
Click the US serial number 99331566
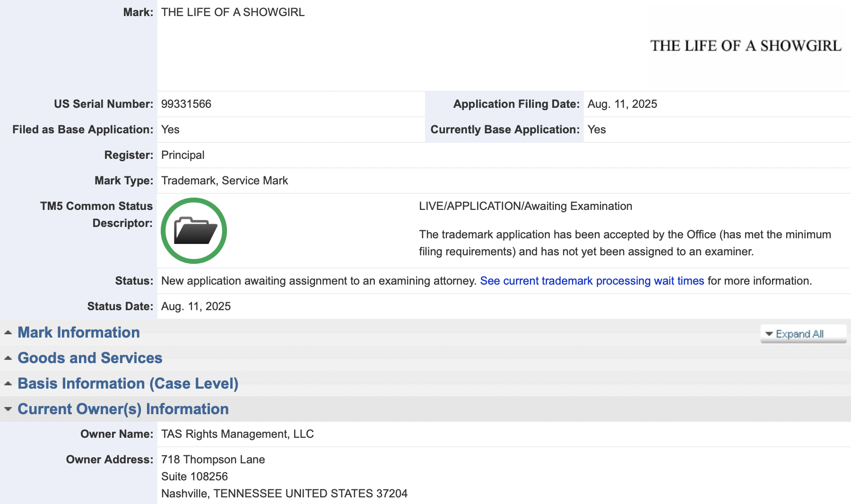click(x=186, y=104)
